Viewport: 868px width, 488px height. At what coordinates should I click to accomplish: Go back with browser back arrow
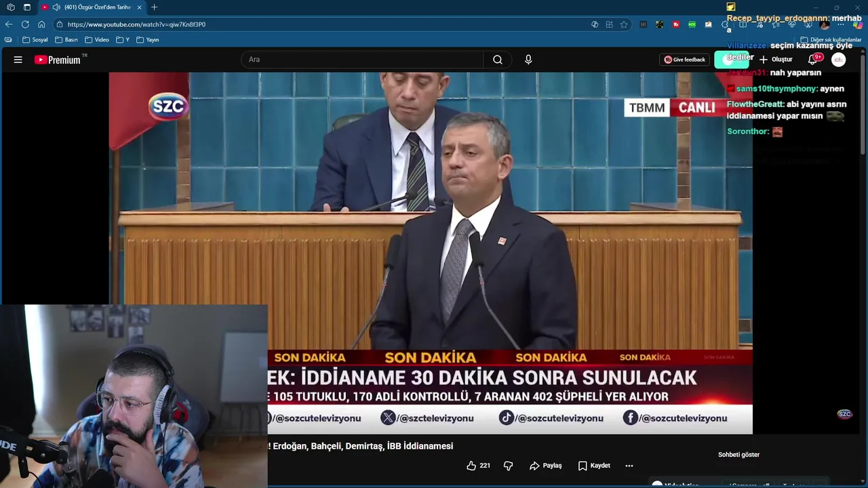coord(9,24)
